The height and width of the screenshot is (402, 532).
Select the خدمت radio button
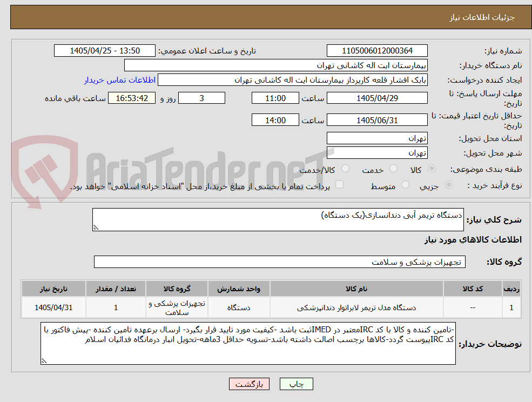click(393, 169)
